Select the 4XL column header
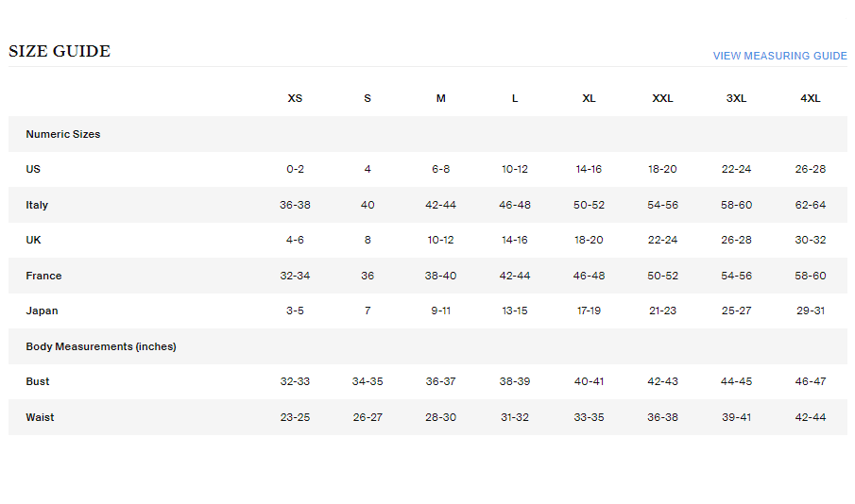Viewport: 855px width, 504px height. [x=810, y=98]
